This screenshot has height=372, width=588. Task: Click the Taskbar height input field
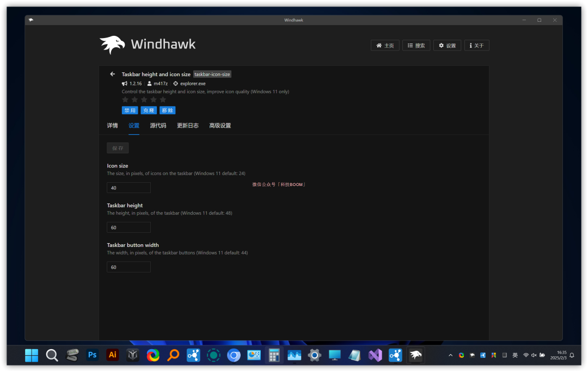coord(128,227)
